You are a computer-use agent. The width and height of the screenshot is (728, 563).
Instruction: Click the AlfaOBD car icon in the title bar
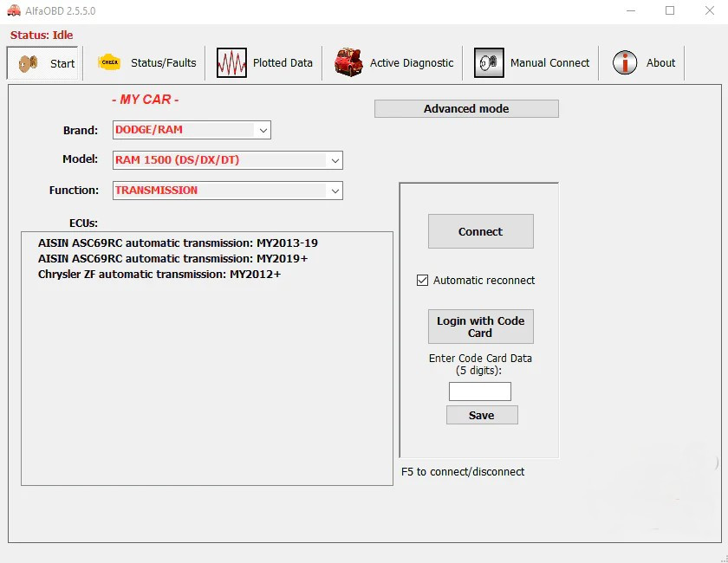click(x=14, y=10)
